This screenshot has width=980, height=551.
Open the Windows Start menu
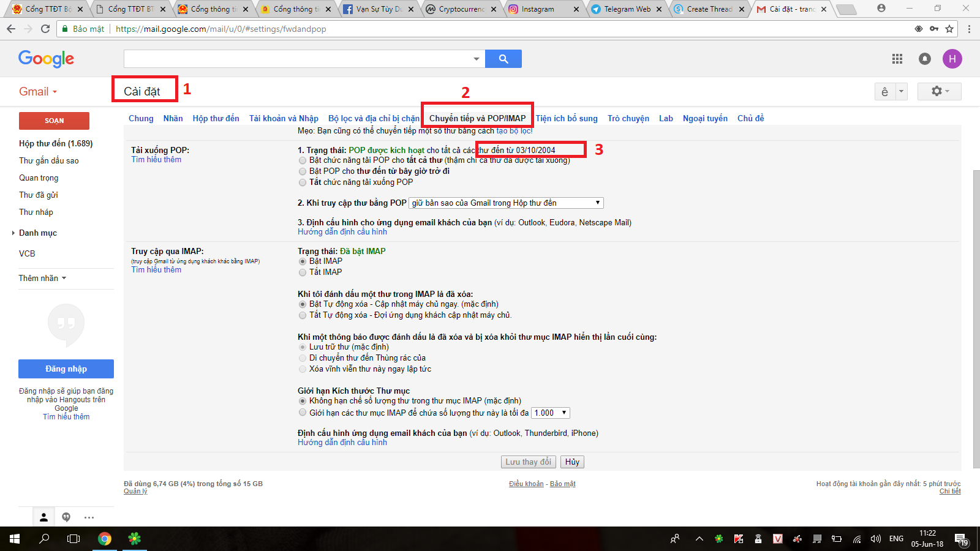(x=15, y=539)
